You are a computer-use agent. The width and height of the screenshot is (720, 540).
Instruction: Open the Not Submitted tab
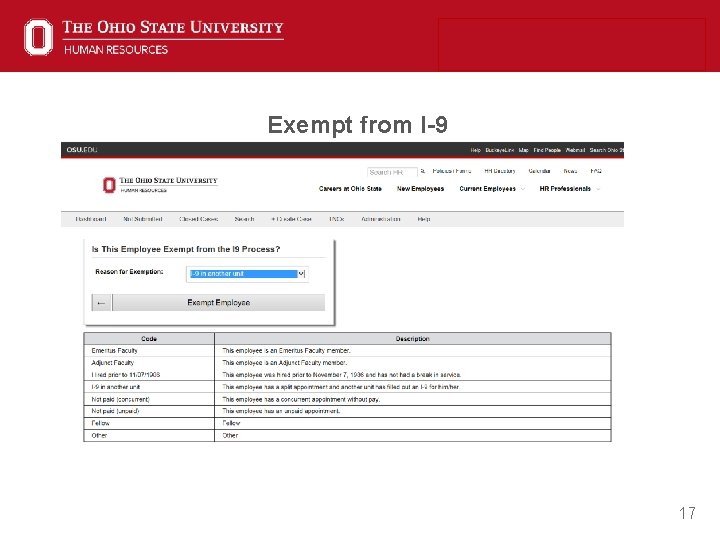(142, 219)
